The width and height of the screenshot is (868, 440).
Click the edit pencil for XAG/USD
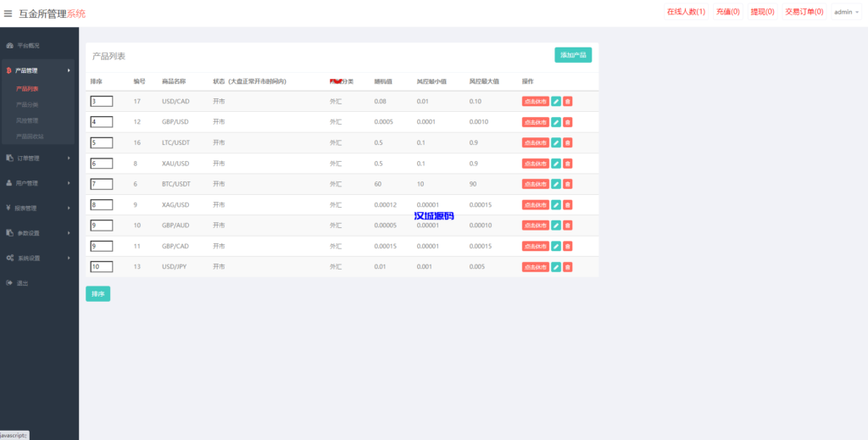coord(556,205)
